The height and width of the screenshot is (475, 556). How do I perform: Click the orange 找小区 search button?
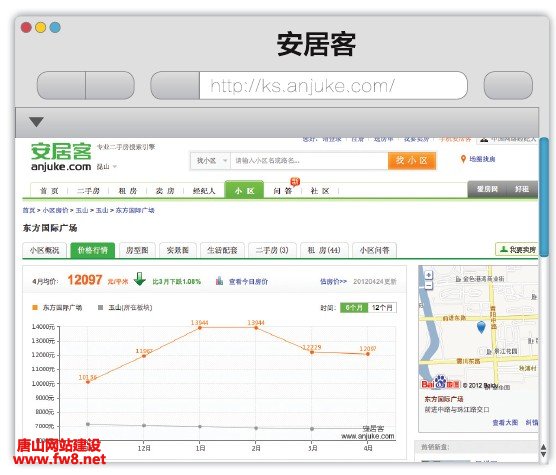412,161
